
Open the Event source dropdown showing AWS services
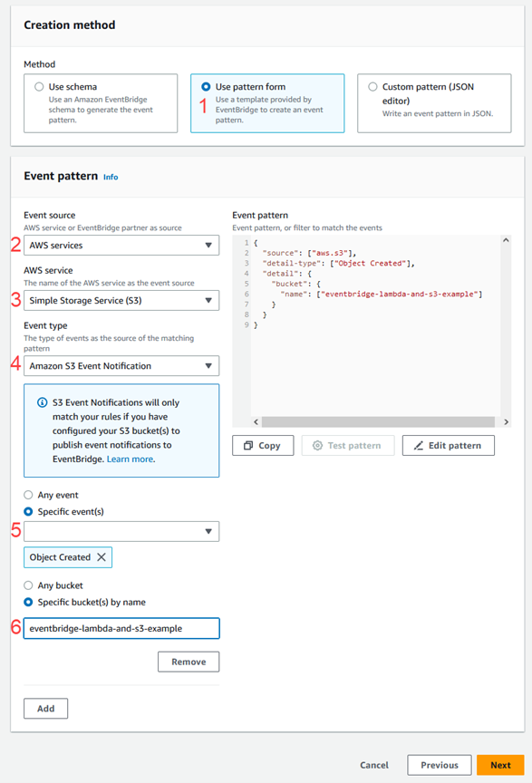(122, 245)
